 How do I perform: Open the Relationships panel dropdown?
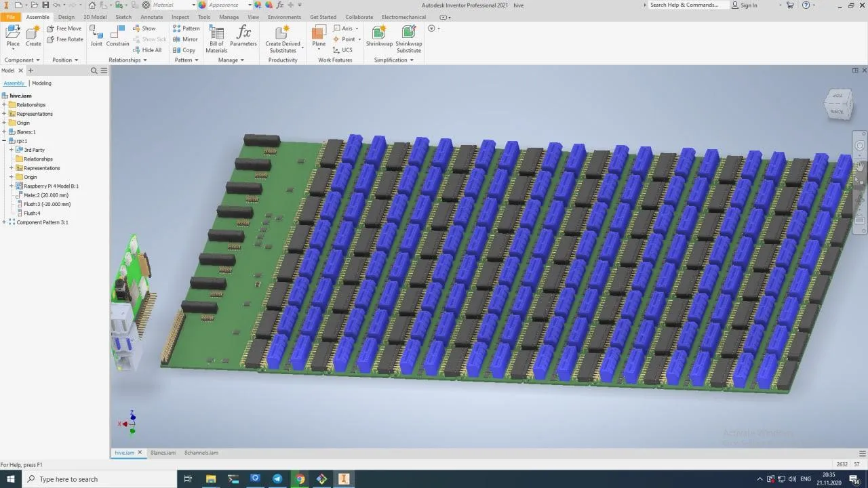point(127,60)
